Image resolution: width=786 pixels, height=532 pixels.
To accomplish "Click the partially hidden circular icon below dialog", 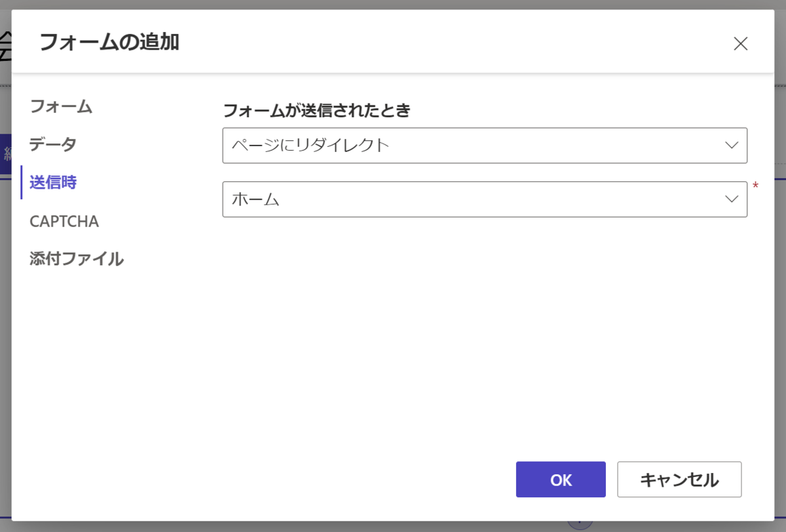I will click(x=580, y=525).
